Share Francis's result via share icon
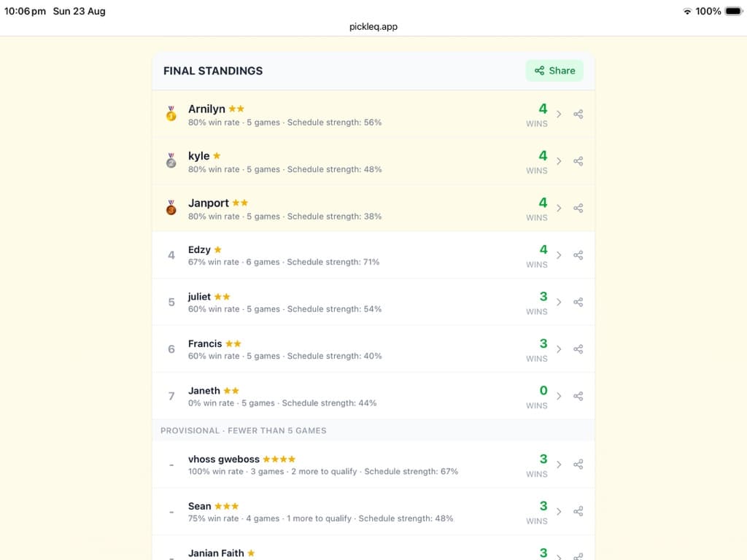Viewport: 747px width, 560px height. (578, 349)
